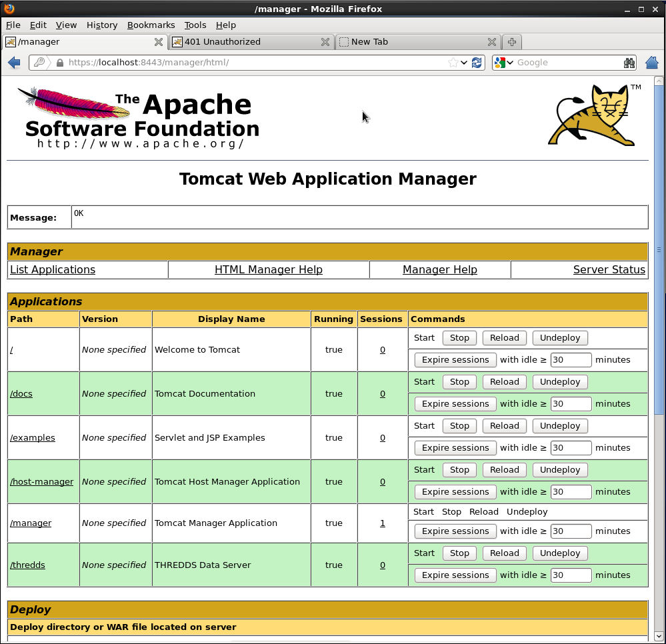Click the reload icon in URL bar
Viewport: 666px width, 644px height.
point(477,63)
